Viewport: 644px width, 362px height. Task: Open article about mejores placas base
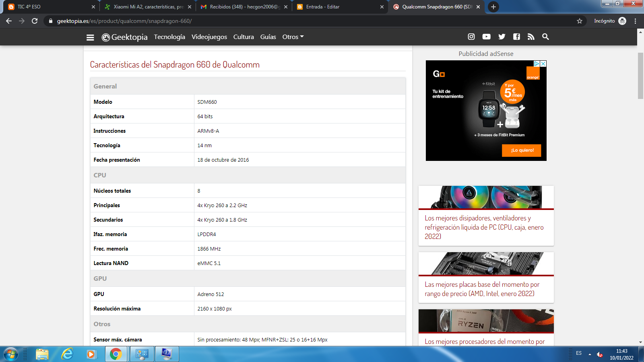(482, 289)
